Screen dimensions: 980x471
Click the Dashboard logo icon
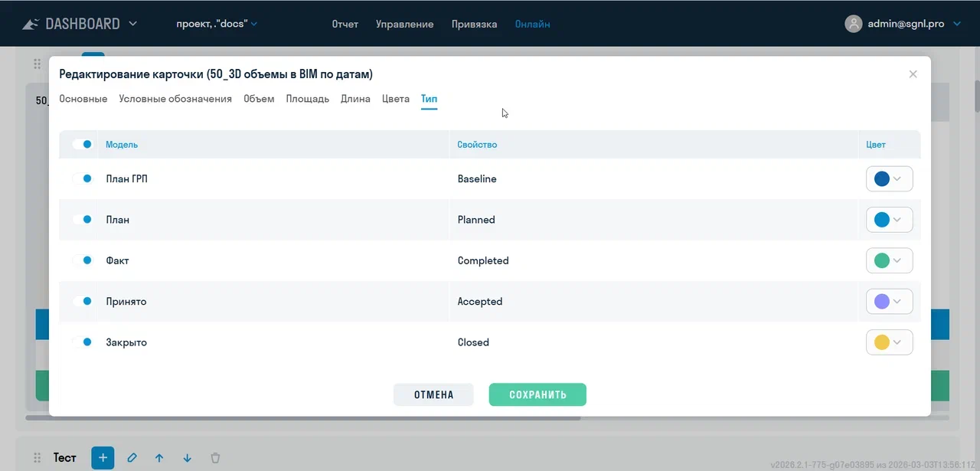point(31,24)
